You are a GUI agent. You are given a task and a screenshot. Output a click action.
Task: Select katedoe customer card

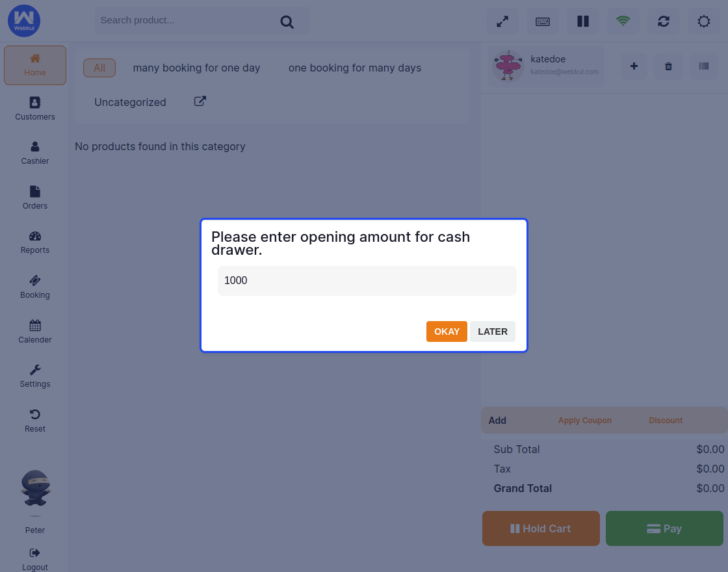546,65
